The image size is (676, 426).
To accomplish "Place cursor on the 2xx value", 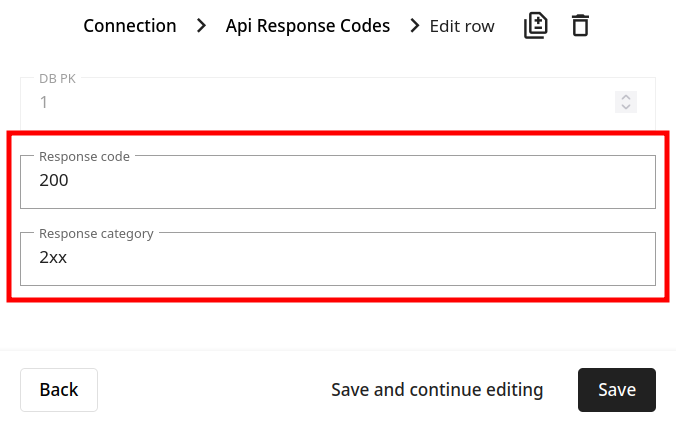I will click(x=53, y=257).
